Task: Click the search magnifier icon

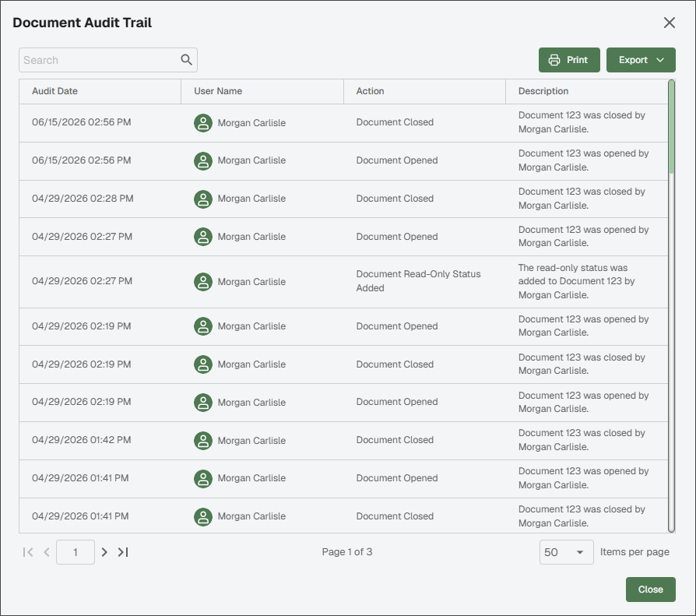Action: [186, 59]
